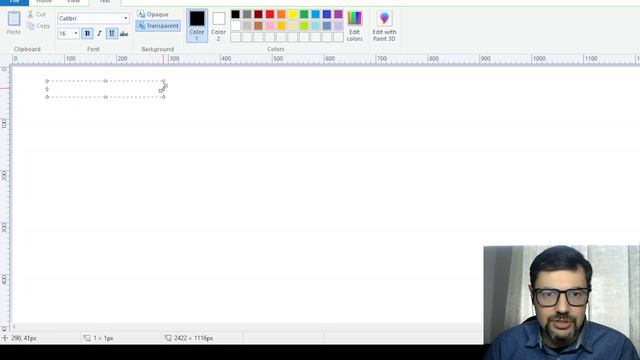
Task: Pick the brown palette swatch
Action: tap(258, 26)
